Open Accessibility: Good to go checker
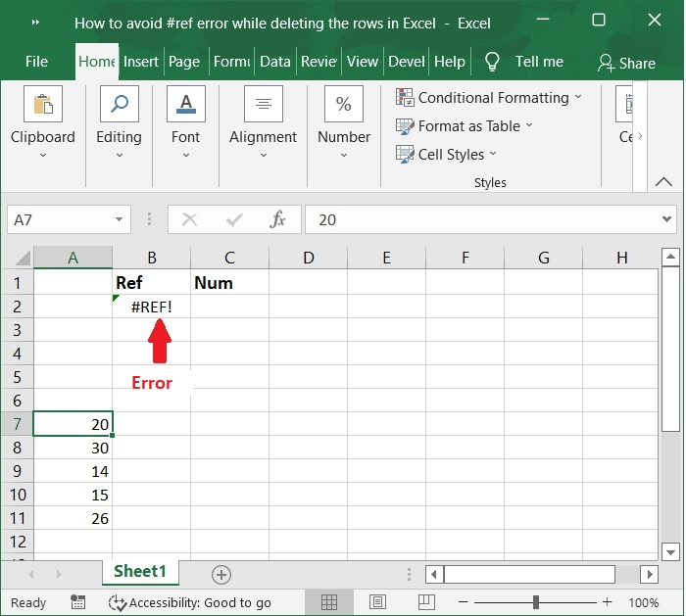The width and height of the screenshot is (686, 616). tap(190, 603)
